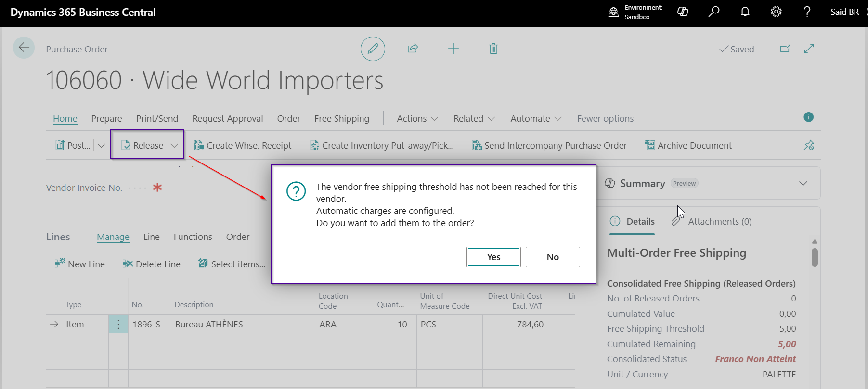
Task: Click Post action
Action: (73, 145)
